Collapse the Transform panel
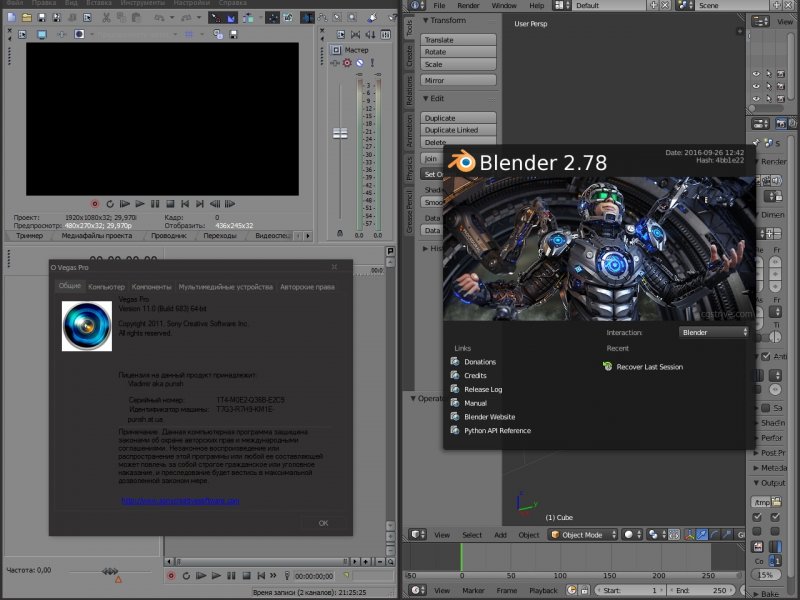 (426, 20)
